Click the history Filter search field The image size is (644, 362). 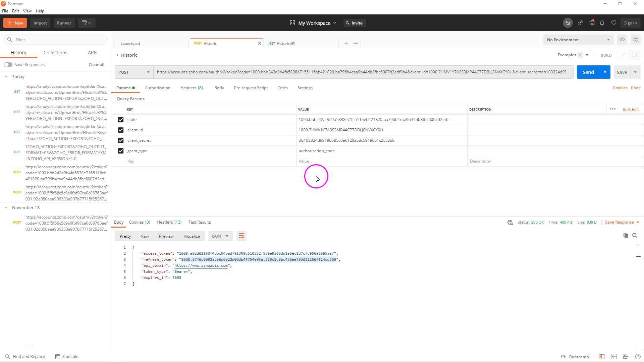pyautogui.click(x=56, y=40)
